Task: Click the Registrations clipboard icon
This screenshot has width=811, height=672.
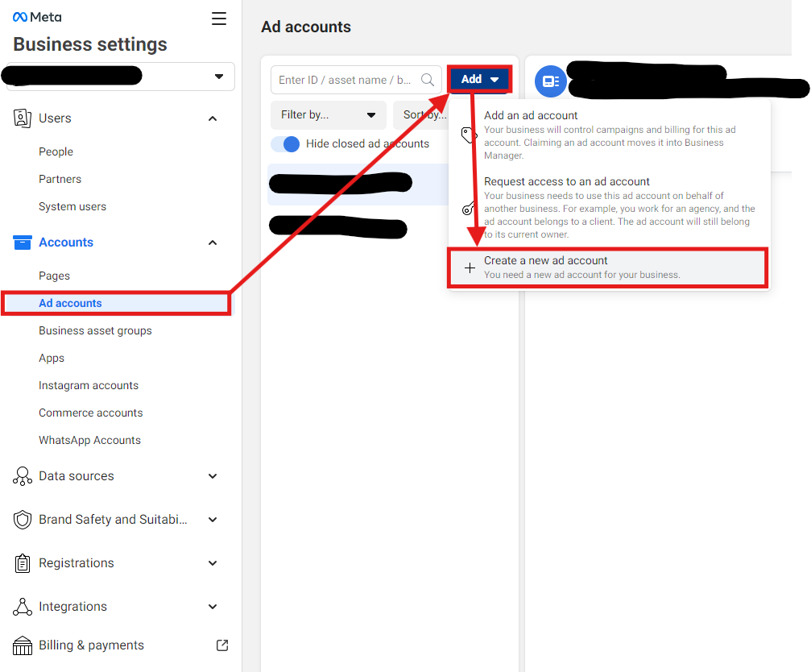Action: (x=23, y=563)
